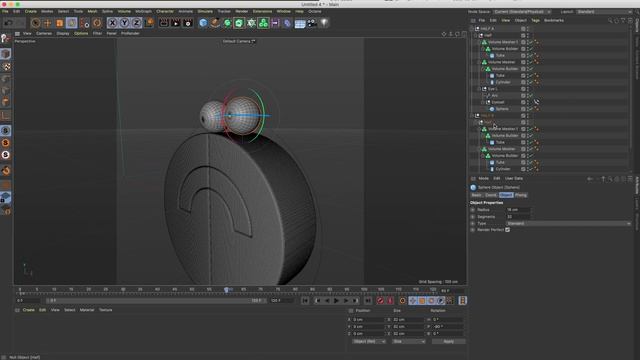Screen dimensions: 640x360
Task: Select the Move tool
Action: coord(47,23)
